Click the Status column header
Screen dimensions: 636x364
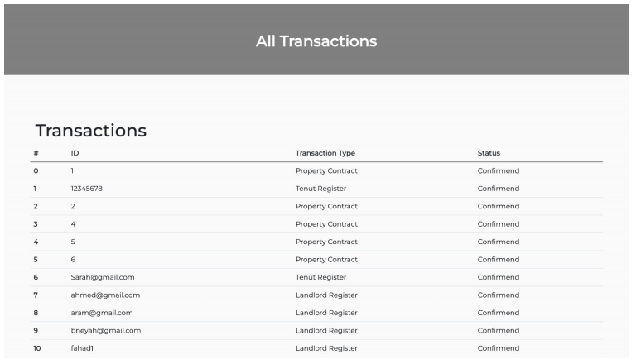pos(489,153)
